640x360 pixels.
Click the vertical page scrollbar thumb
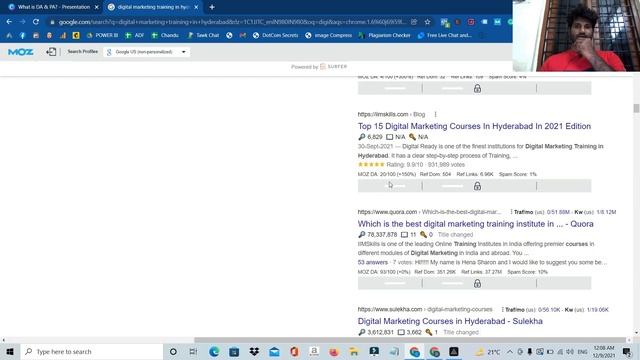[x=636, y=108]
